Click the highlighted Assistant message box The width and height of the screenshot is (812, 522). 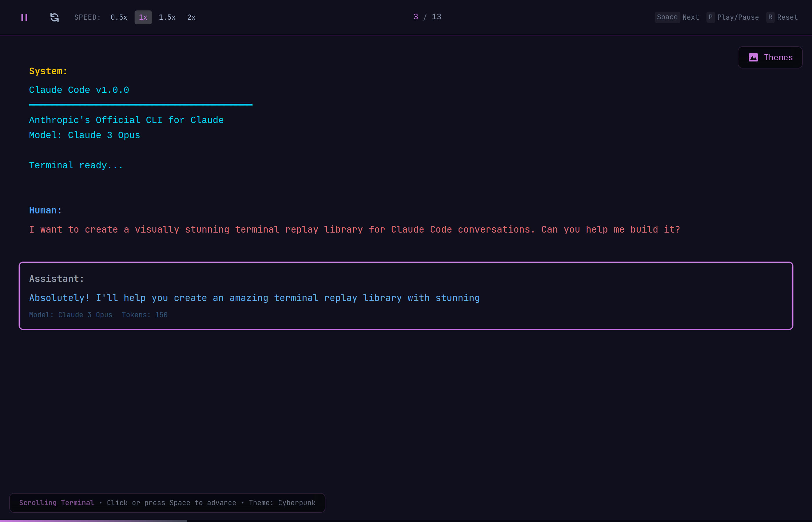click(x=406, y=296)
